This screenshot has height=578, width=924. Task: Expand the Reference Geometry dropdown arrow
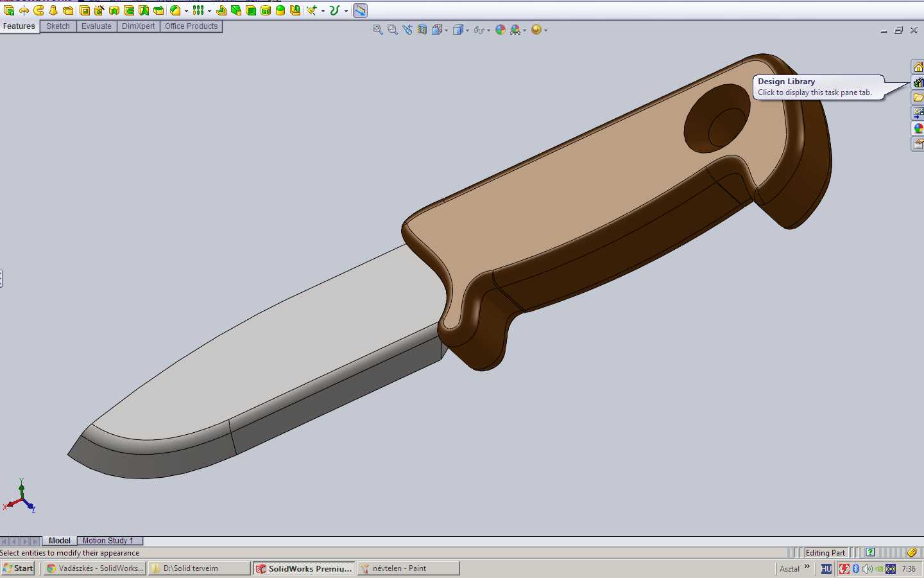(323, 11)
